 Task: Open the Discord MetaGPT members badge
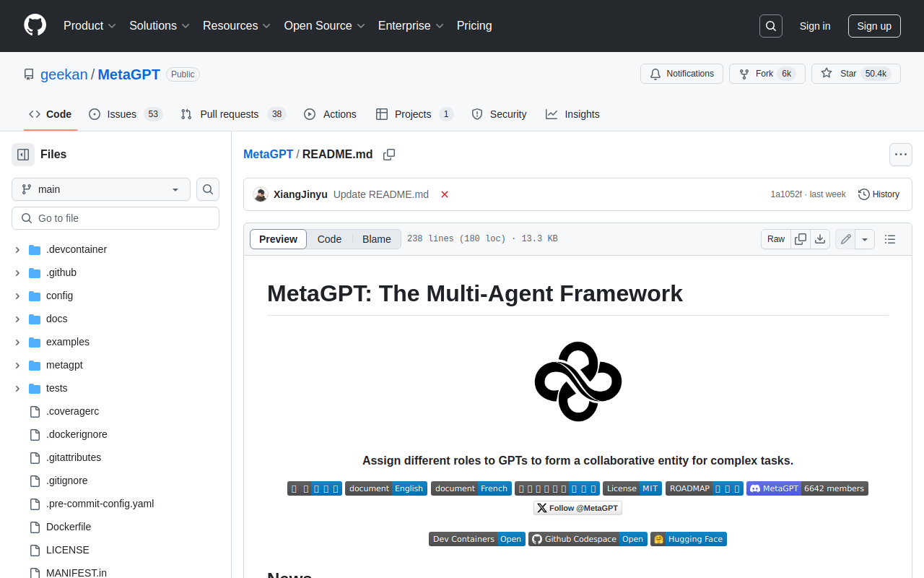(807, 488)
